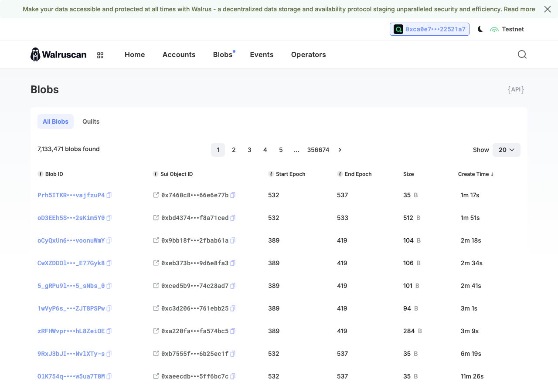Open blob zRFHWvpr•••hL8ZeiOE
The height and width of the screenshot is (392, 558).
[71, 331]
